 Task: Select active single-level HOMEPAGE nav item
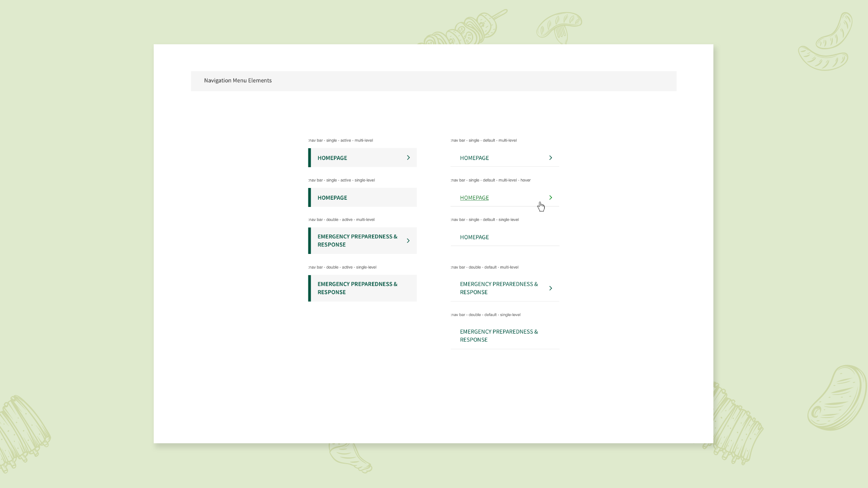point(332,197)
